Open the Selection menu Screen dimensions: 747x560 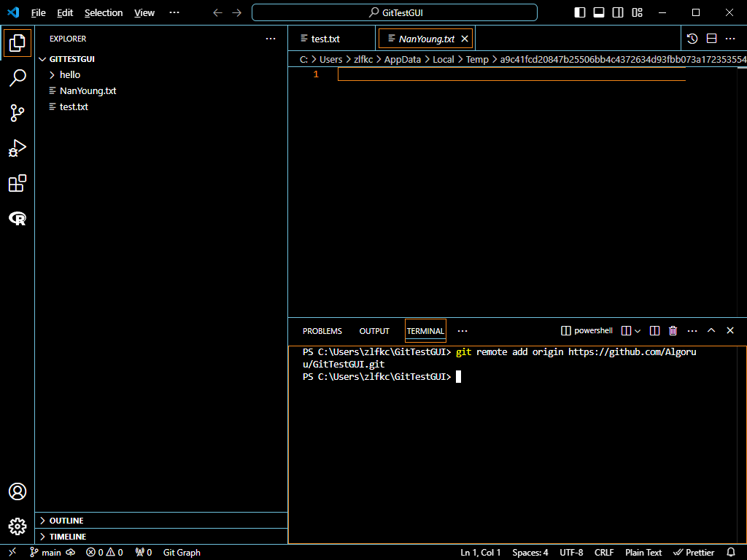[x=104, y=13]
